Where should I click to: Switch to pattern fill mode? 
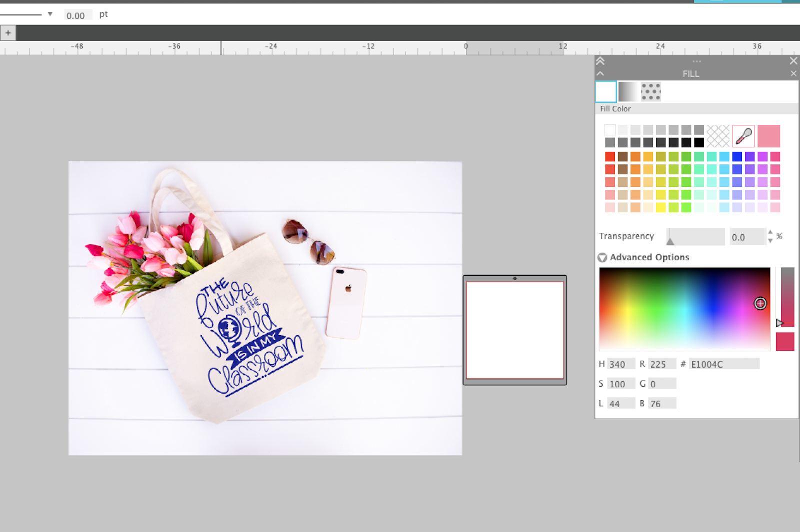(651, 91)
